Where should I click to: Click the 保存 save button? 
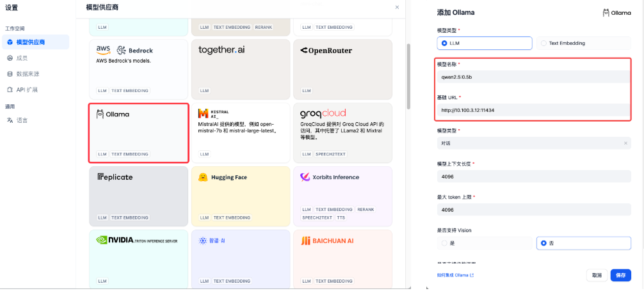click(x=620, y=276)
